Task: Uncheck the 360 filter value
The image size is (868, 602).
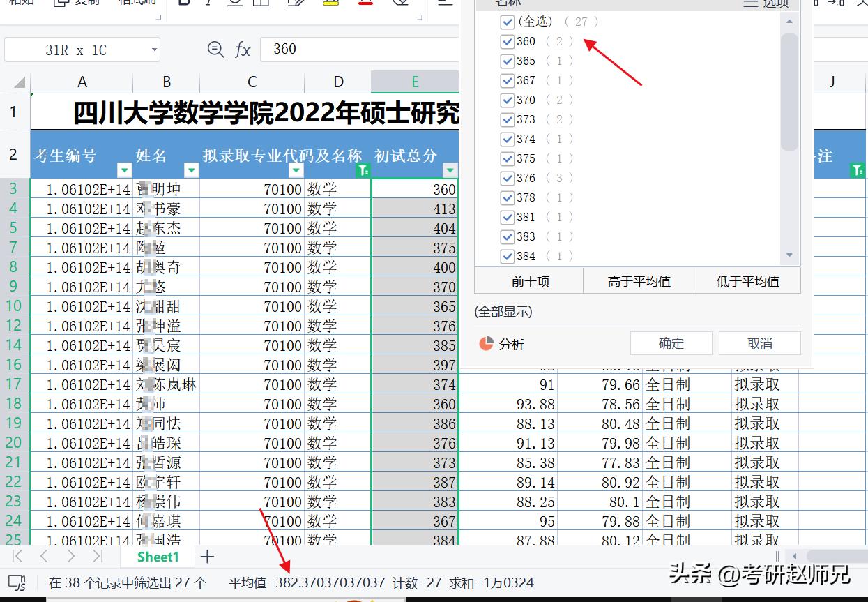Action: [507, 41]
